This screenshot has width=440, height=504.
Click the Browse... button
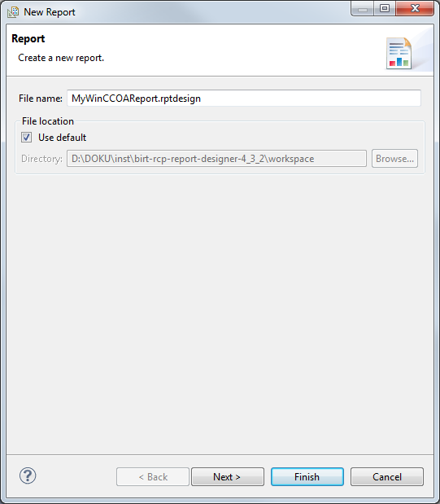pyautogui.click(x=394, y=159)
